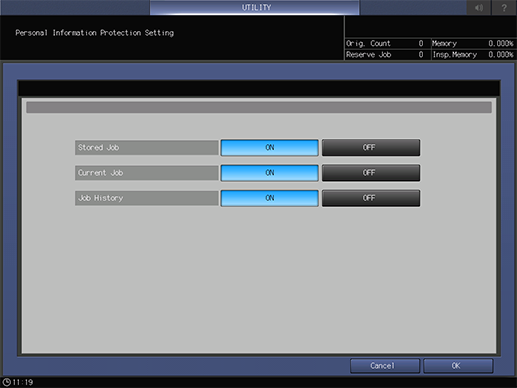Click the 11:19 time display
This screenshot has width=517, height=388.
23,382
